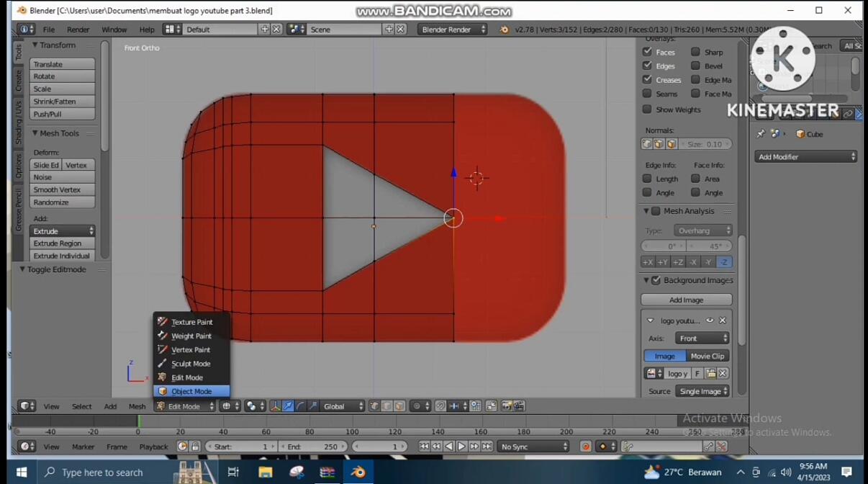Jump to the timeline start frame
Screen dimensions: 868x484
424,447
